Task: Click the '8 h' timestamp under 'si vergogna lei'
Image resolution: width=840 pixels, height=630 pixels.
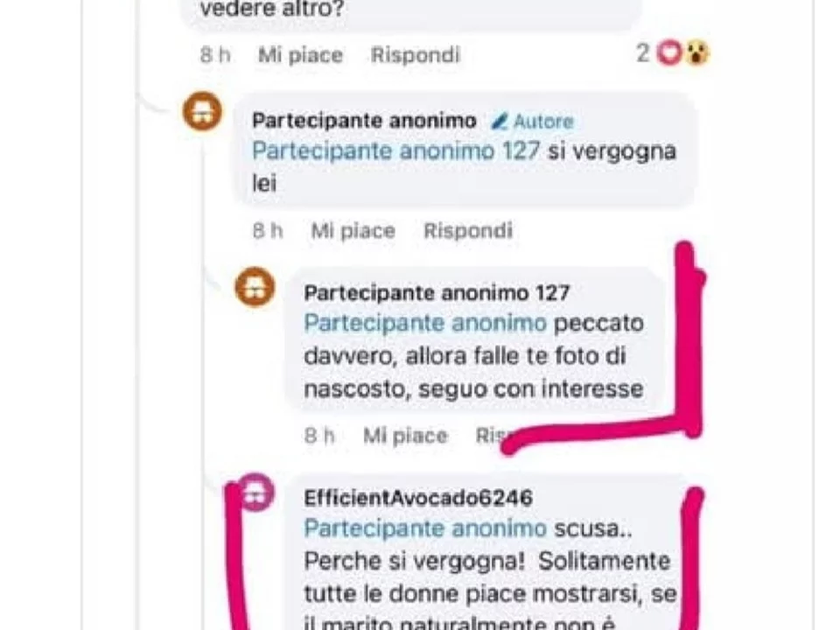Action: pyautogui.click(x=268, y=231)
